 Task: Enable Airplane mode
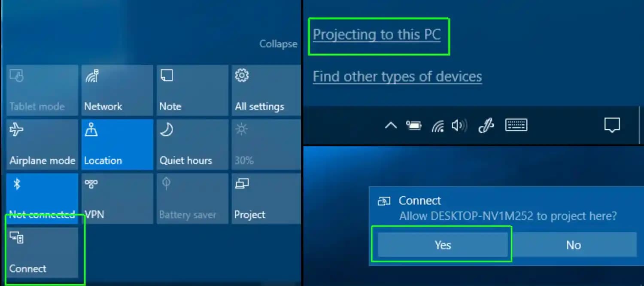42,145
